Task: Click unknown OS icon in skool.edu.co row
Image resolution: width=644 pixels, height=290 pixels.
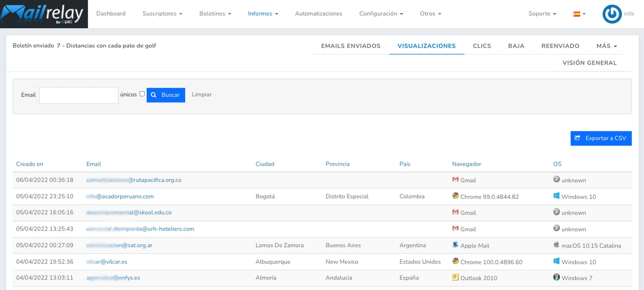Action: (556, 212)
